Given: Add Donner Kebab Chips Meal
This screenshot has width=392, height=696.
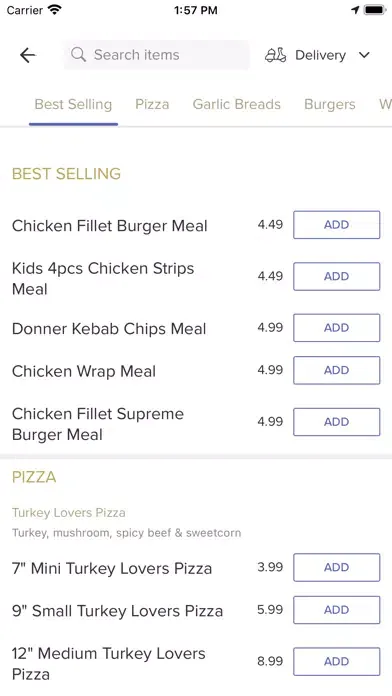Looking at the screenshot, I should point(337,328).
